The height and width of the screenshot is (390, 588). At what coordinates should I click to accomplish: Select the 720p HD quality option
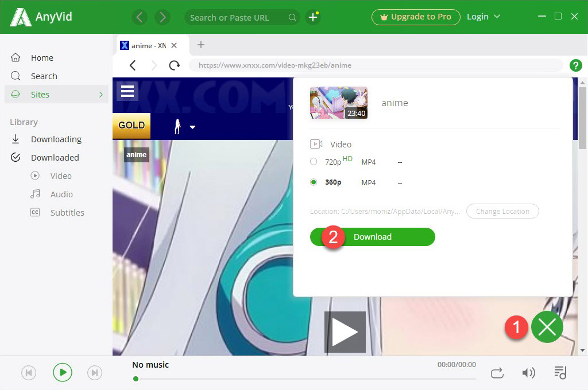(x=314, y=162)
